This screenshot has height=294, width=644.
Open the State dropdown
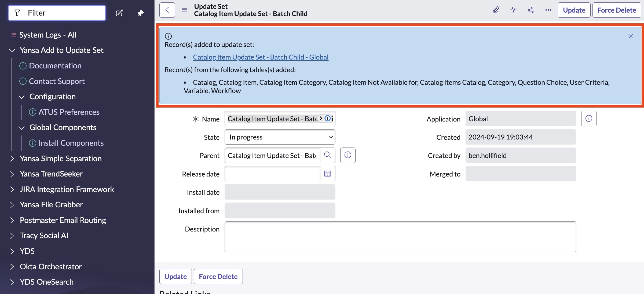tap(280, 137)
